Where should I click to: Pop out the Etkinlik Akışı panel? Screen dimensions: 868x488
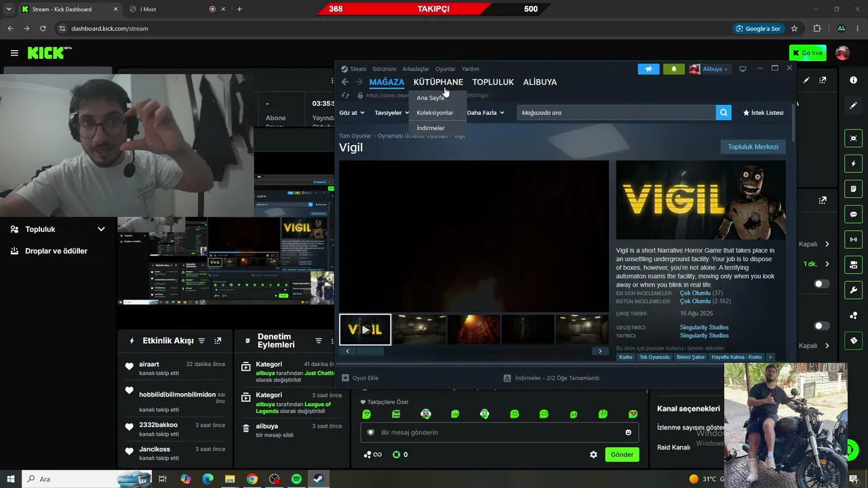[x=218, y=341]
